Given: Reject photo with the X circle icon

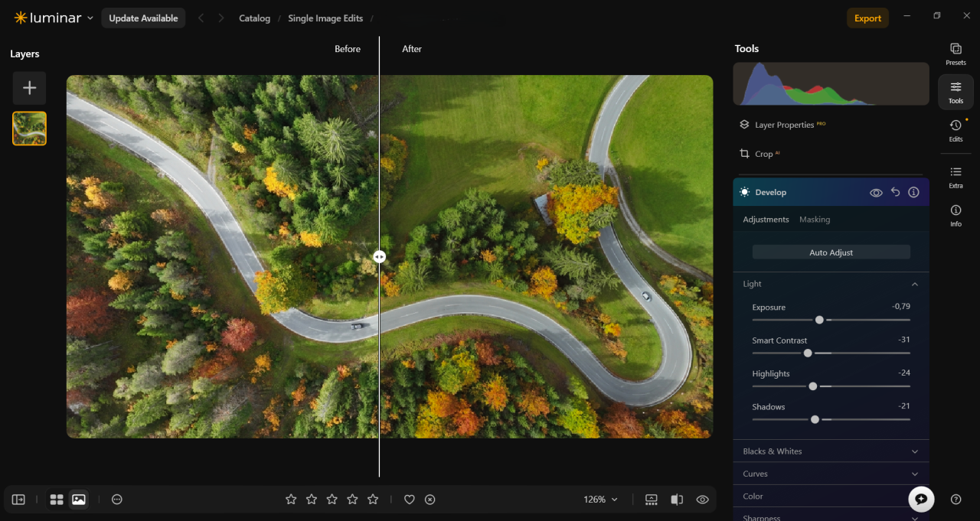Looking at the screenshot, I should click(430, 500).
